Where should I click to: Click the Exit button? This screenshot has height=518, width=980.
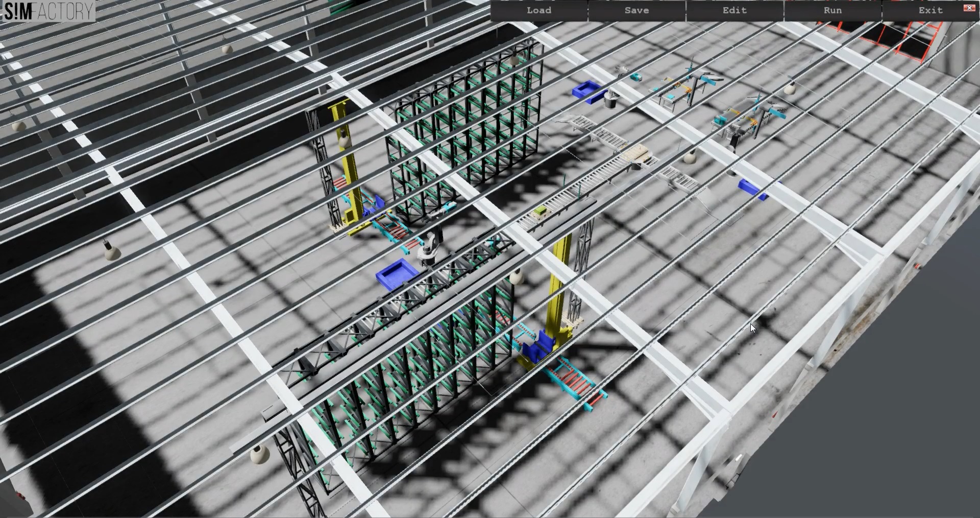(930, 10)
